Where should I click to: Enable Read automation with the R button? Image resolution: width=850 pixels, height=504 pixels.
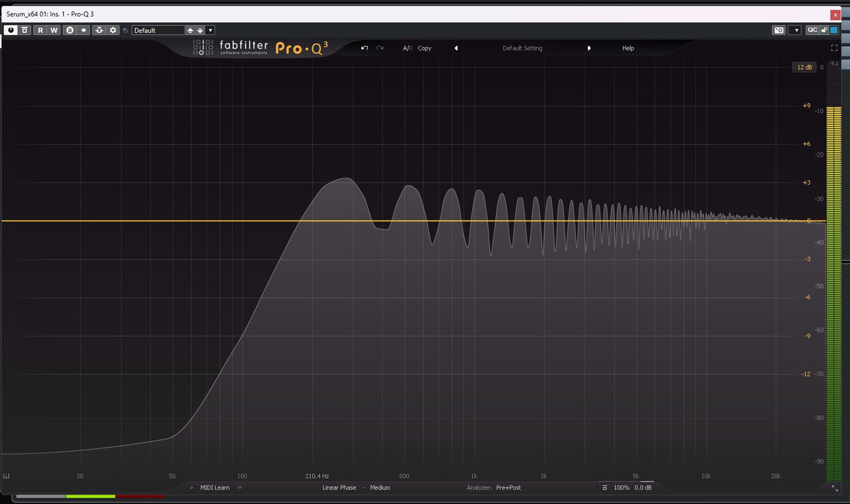[x=40, y=30]
